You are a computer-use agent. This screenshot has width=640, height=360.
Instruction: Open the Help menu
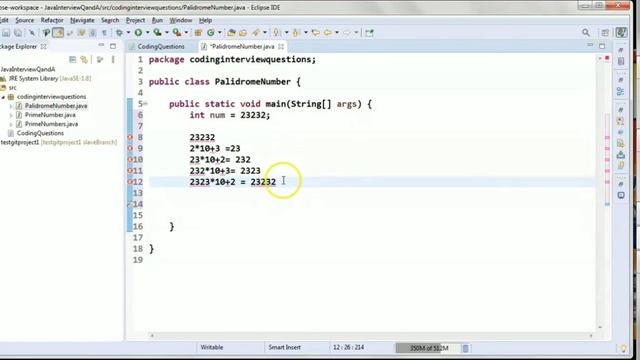tap(205, 20)
